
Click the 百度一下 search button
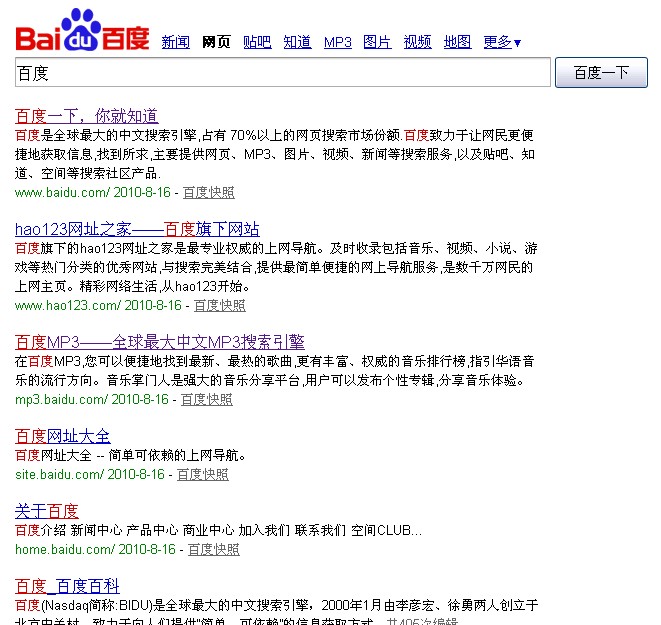[x=601, y=72]
